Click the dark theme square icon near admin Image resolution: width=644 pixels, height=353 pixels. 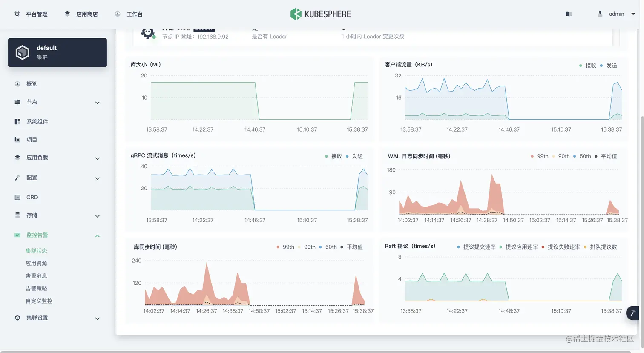pyautogui.click(x=569, y=14)
